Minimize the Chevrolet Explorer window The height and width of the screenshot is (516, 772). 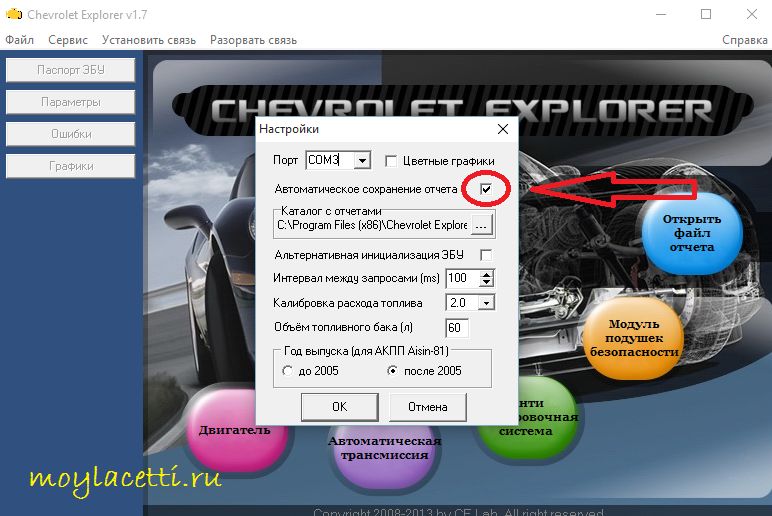click(661, 14)
